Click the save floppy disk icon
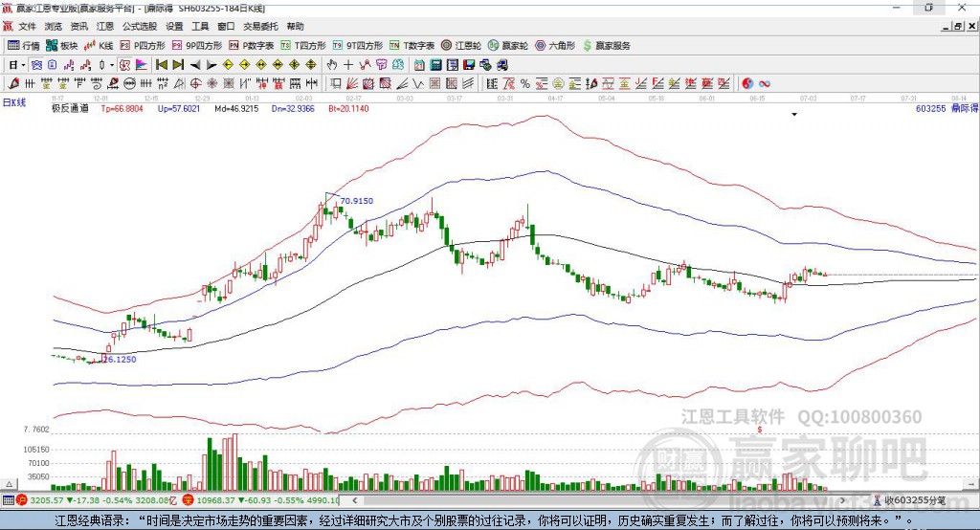 pos(469,65)
